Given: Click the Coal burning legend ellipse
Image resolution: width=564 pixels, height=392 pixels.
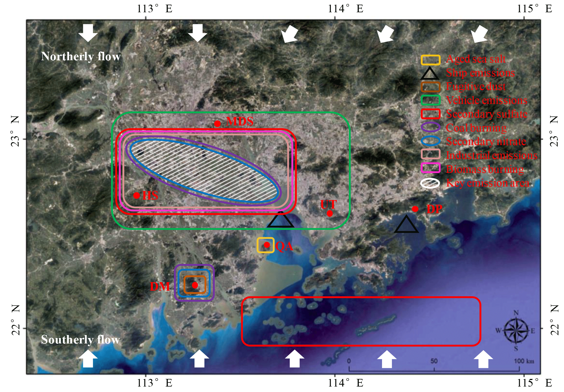Looking at the screenshot, I should [x=431, y=127].
